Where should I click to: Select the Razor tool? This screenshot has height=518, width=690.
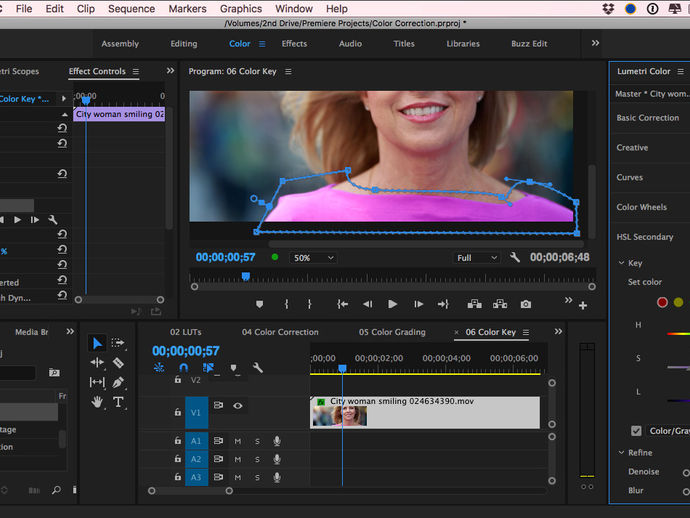coord(118,363)
